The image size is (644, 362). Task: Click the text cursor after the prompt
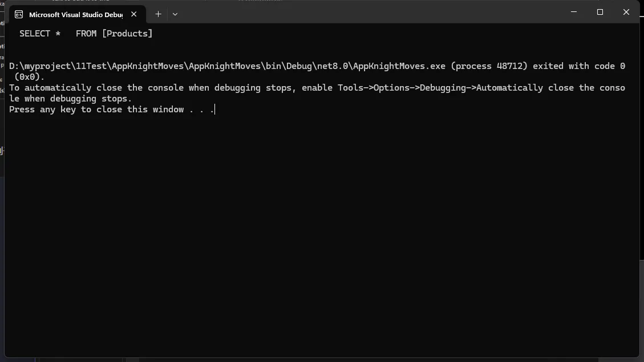point(215,109)
